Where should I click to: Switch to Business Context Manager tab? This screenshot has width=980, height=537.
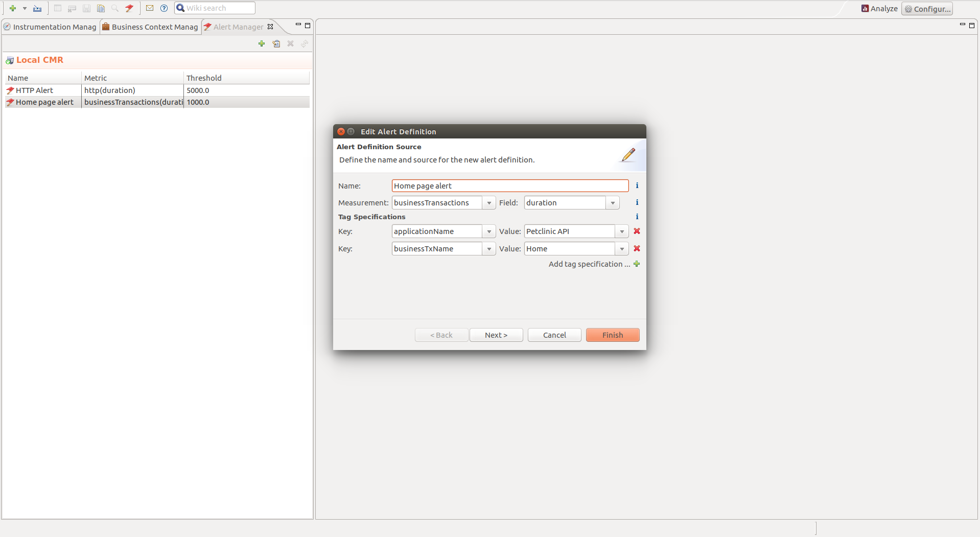(x=150, y=27)
